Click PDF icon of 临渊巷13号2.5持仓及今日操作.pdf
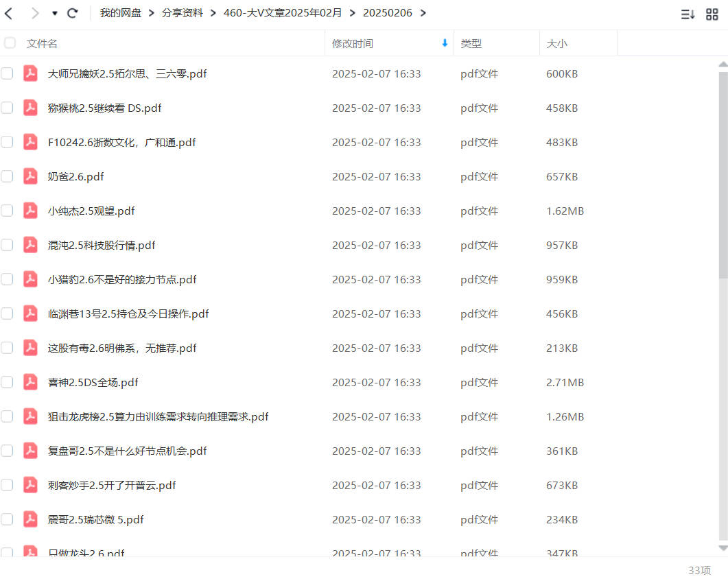Viewport: 728px width, 581px height. (31, 313)
